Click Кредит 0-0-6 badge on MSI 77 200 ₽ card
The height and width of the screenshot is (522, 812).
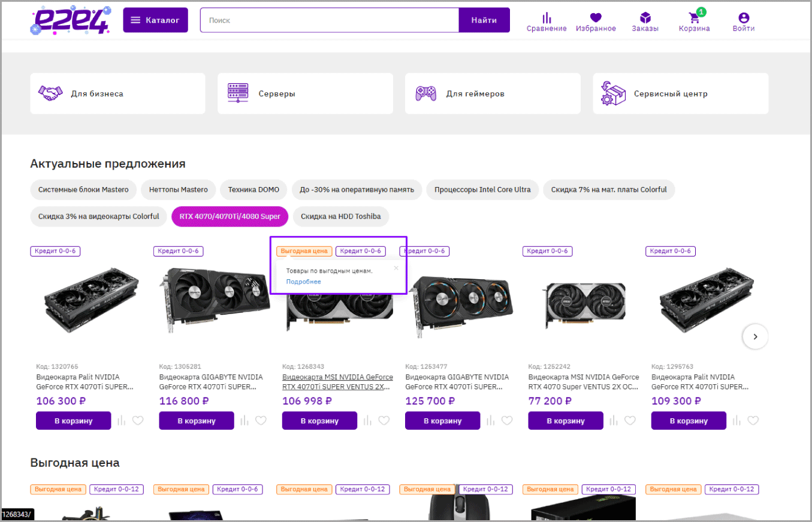pos(547,251)
